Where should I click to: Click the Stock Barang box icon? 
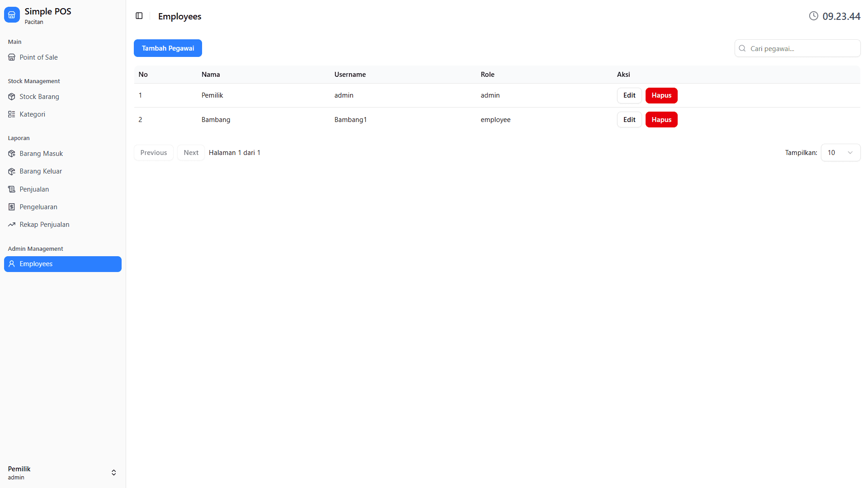pos(12,97)
